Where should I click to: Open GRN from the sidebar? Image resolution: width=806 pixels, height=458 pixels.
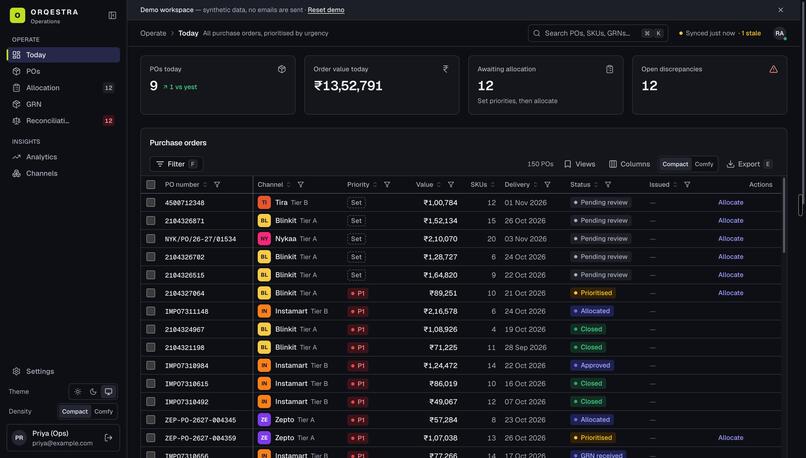point(64,104)
